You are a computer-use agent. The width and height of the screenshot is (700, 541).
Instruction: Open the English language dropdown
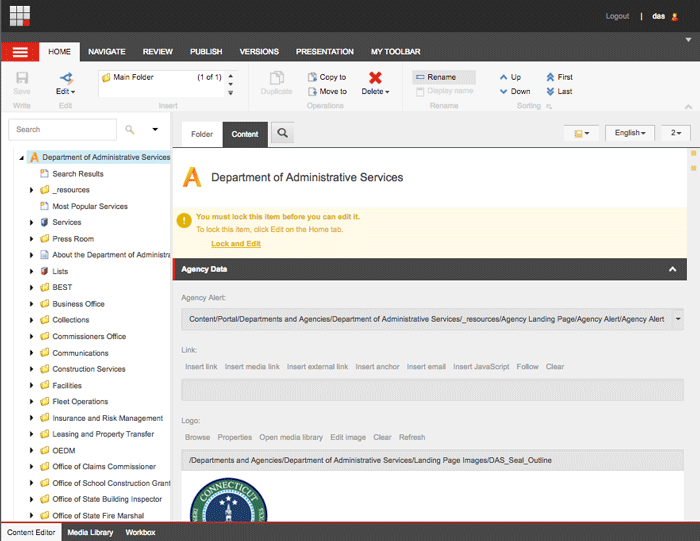click(x=629, y=133)
